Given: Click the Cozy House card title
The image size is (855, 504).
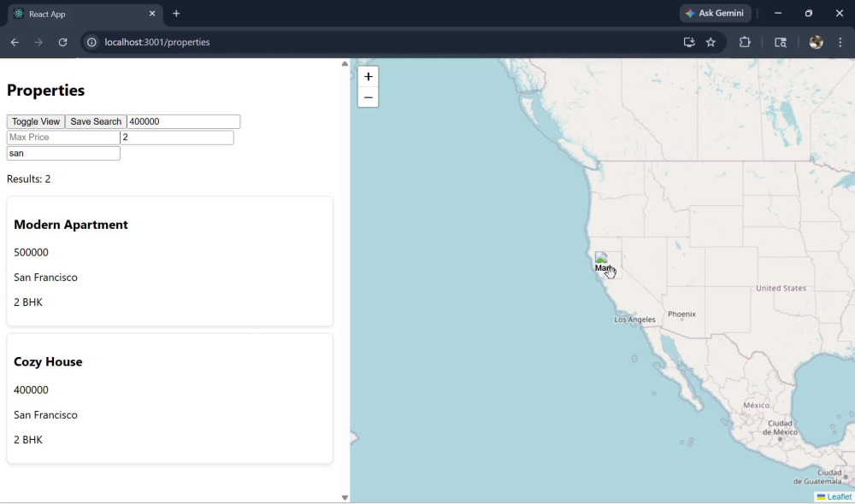Looking at the screenshot, I should tap(48, 362).
